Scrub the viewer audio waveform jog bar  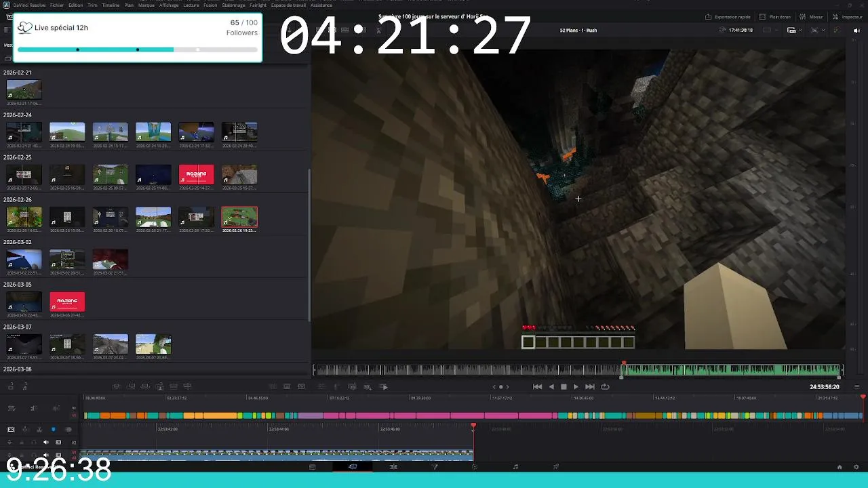[577, 369]
